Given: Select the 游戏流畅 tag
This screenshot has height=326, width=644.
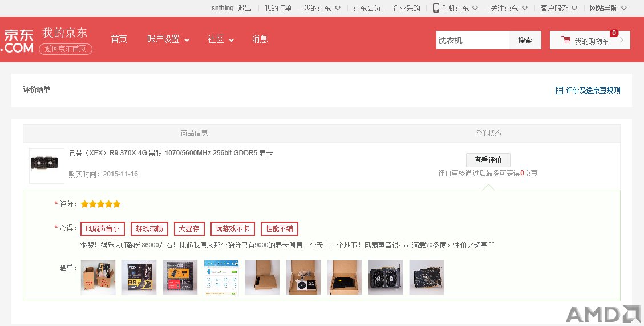Looking at the screenshot, I should [x=149, y=228].
